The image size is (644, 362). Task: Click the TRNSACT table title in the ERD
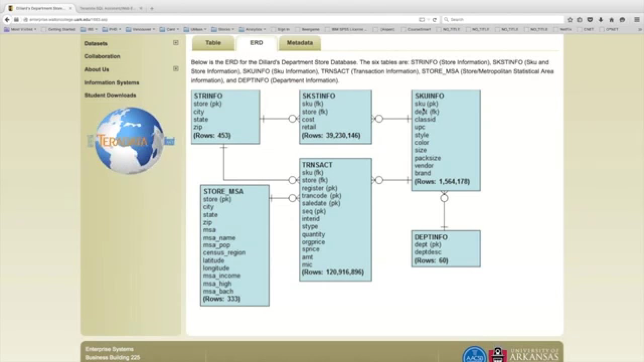(x=317, y=165)
